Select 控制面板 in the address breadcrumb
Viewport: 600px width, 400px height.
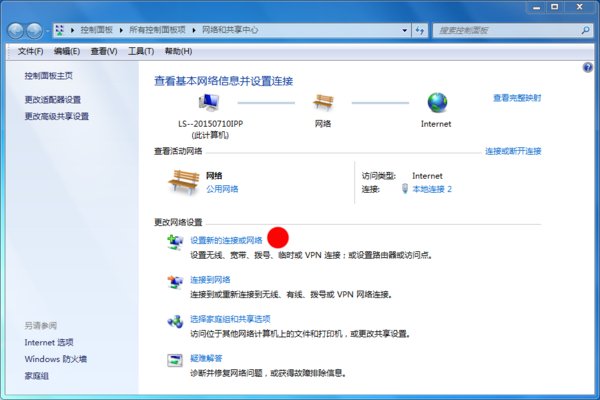point(96,30)
